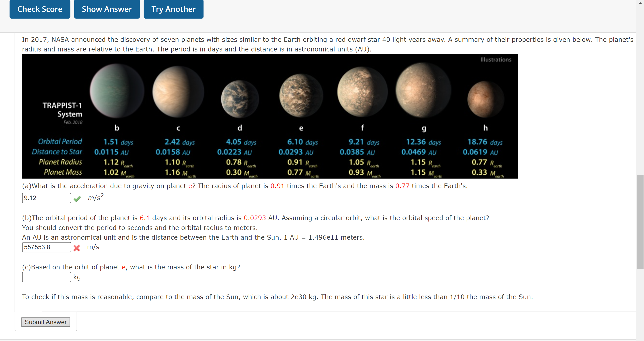The image size is (644, 341).
Task: Click the Try Another button
Action: (x=174, y=9)
